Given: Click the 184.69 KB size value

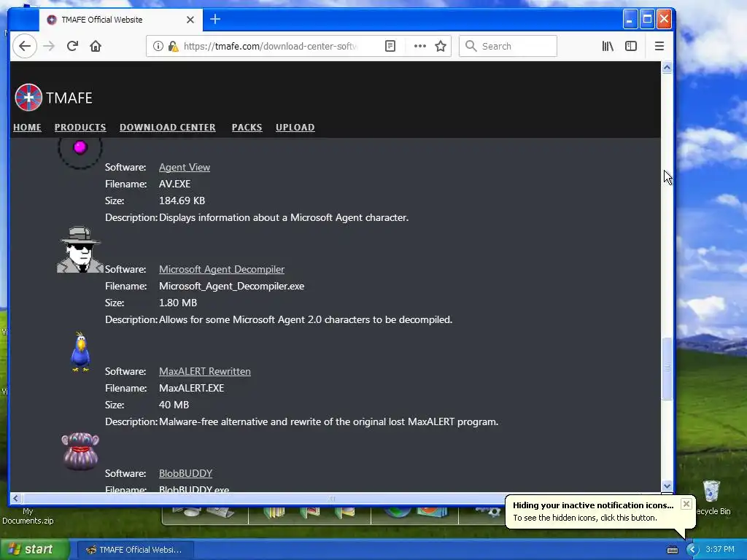Looking at the screenshot, I should pos(182,201).
